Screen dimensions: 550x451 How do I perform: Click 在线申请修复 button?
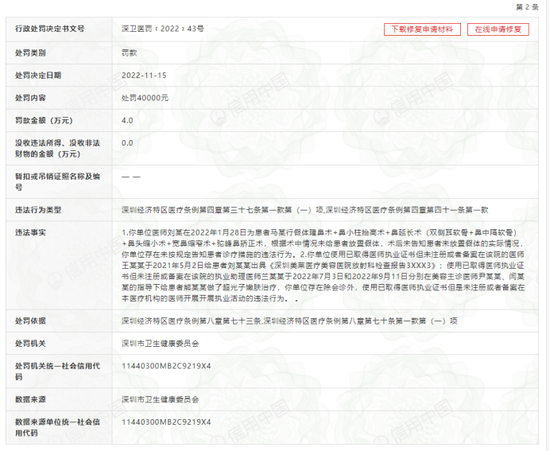498,29
